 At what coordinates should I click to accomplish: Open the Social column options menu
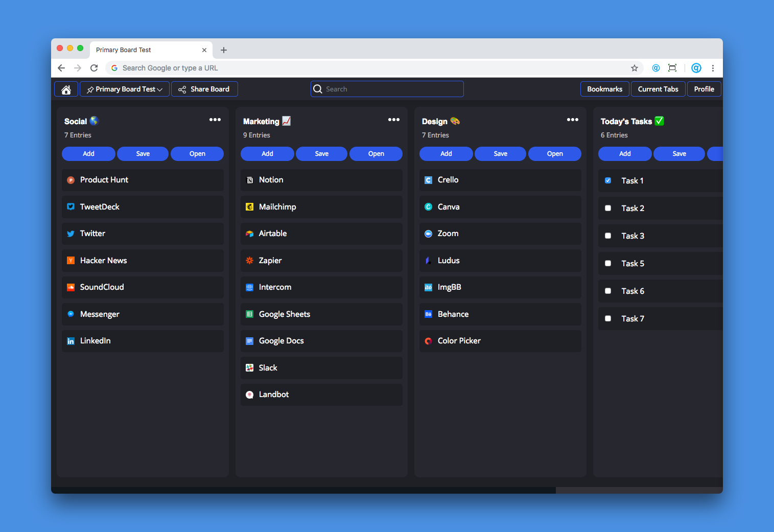coord(215,120)
